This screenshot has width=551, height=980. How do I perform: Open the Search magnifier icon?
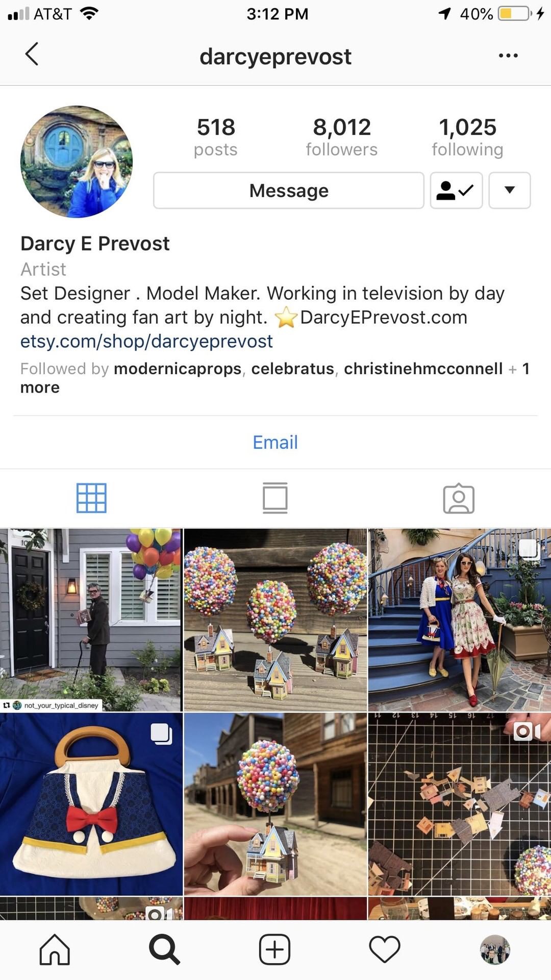[x=164, y=950]
